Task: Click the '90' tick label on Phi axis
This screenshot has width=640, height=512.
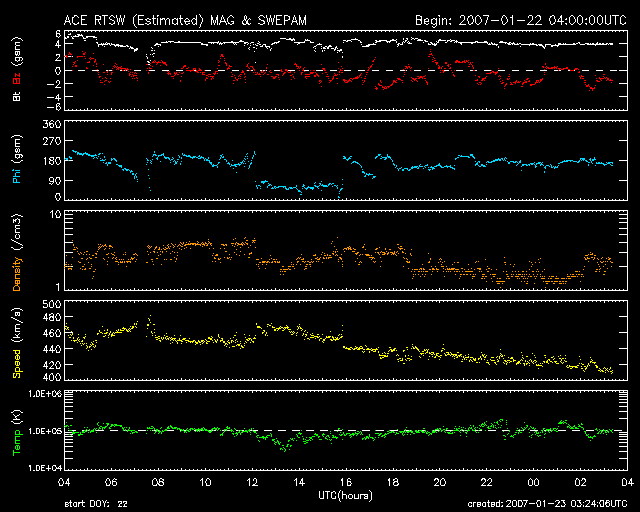Action: click(x=55, y=180)
